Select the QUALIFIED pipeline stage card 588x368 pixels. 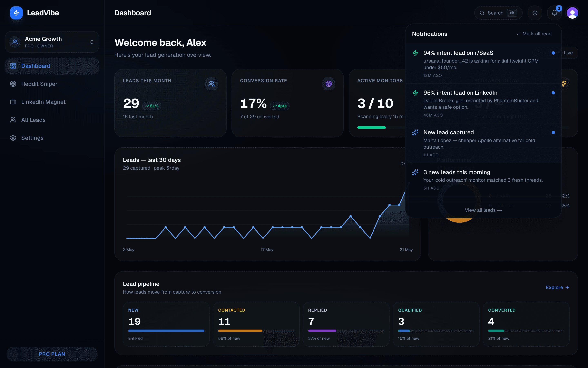tap(436, 324)
